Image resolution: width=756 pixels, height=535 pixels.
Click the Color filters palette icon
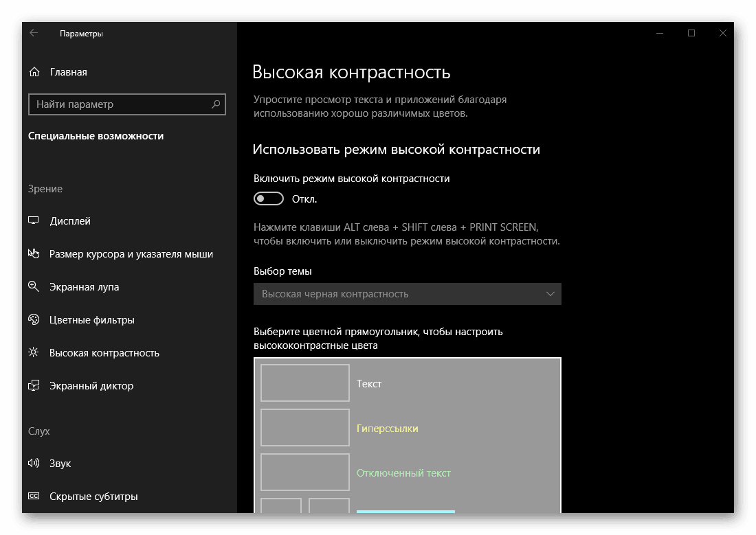tap(33, 319)
